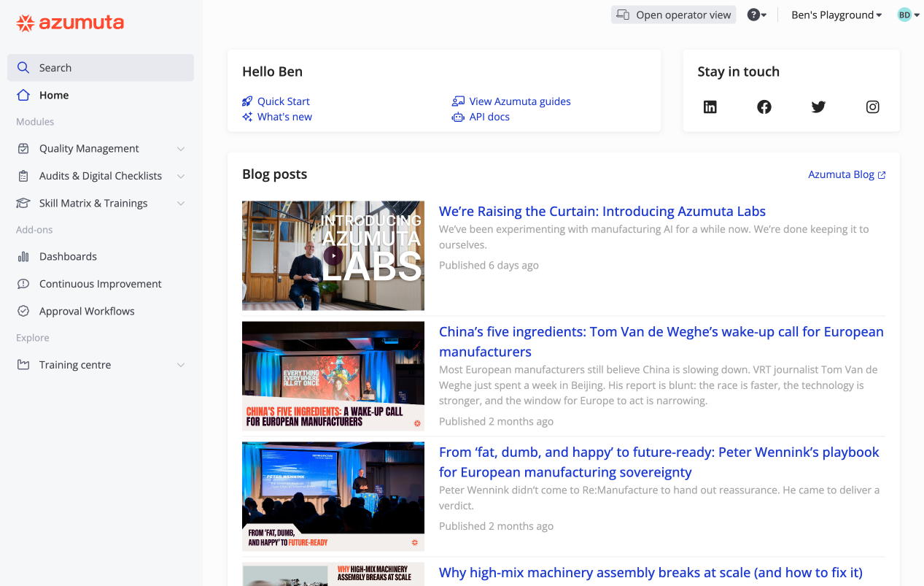Open the Twitter icon
The image size is (924, 586).
(818, 107)
